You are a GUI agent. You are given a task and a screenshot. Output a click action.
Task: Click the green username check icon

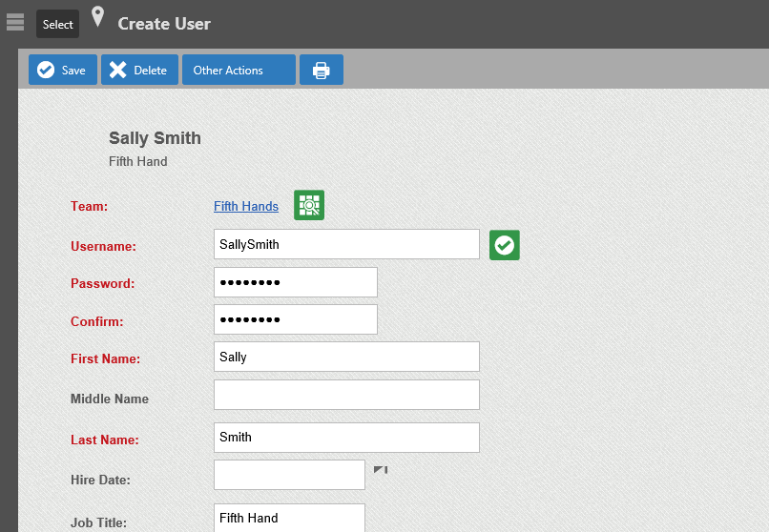coord(504,245)
